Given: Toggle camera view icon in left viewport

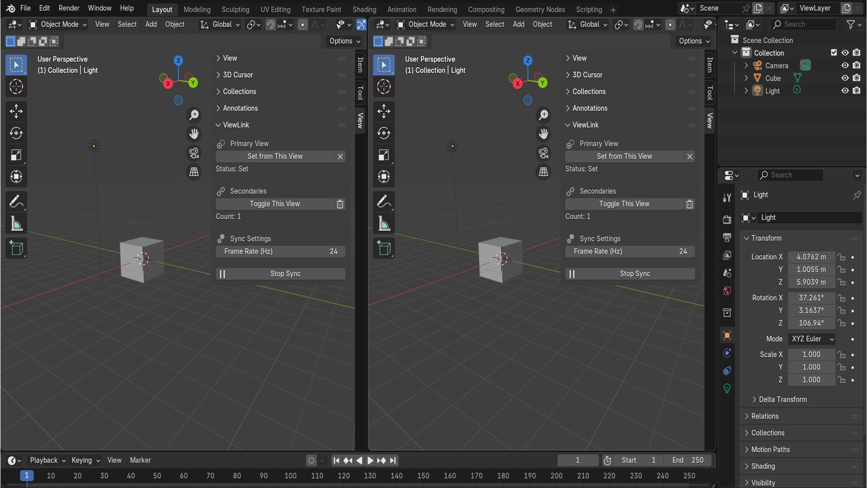Looking at the screenshot, I should (x=194, y=153).
